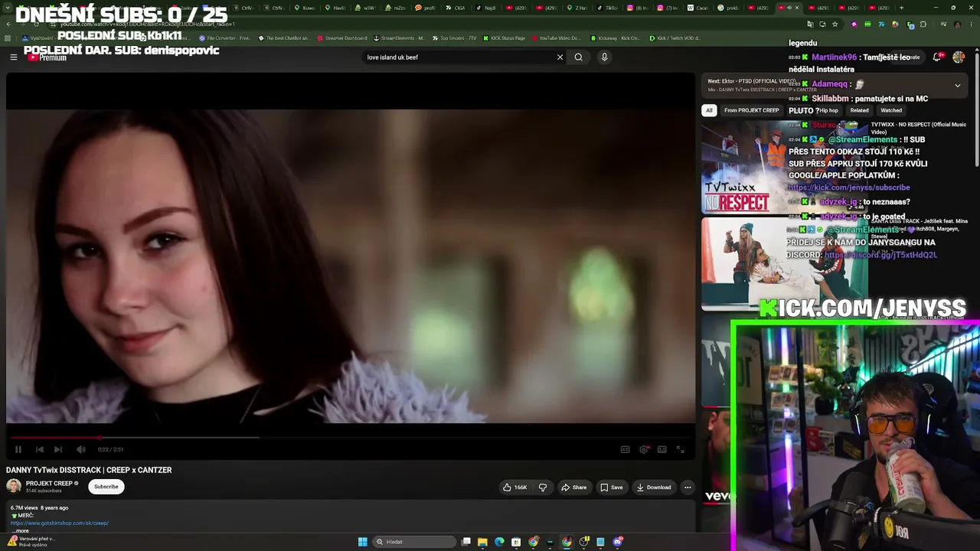This screenshot has width=980, height=551.
Task: Open PROJEKT CREEP channel name link
Action: [49, 484]
